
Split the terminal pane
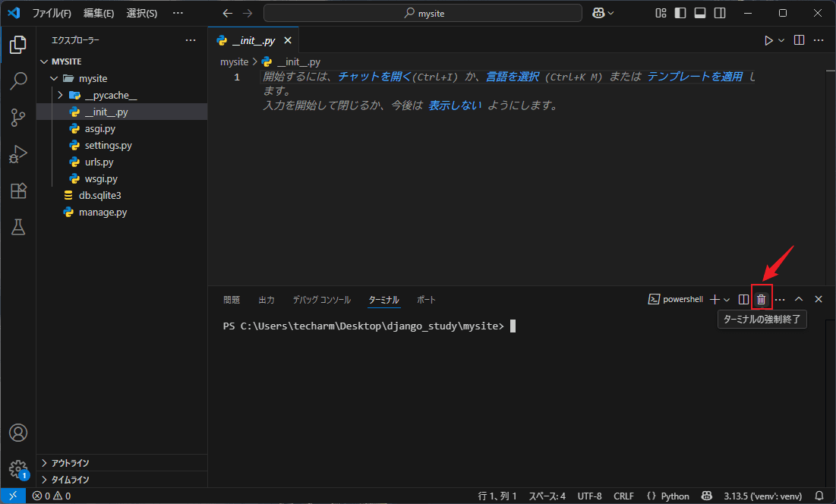point(743,299)
